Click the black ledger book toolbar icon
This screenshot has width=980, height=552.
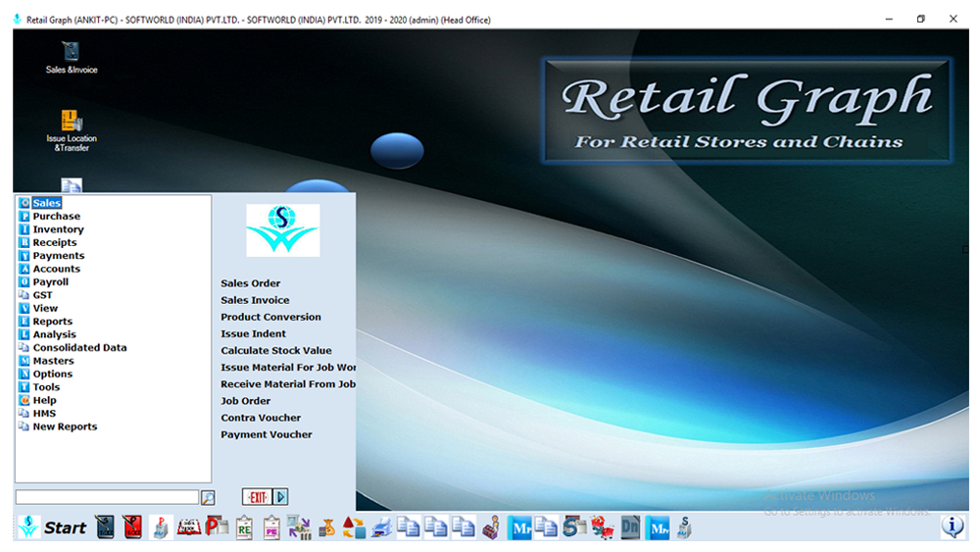[105, 527]
